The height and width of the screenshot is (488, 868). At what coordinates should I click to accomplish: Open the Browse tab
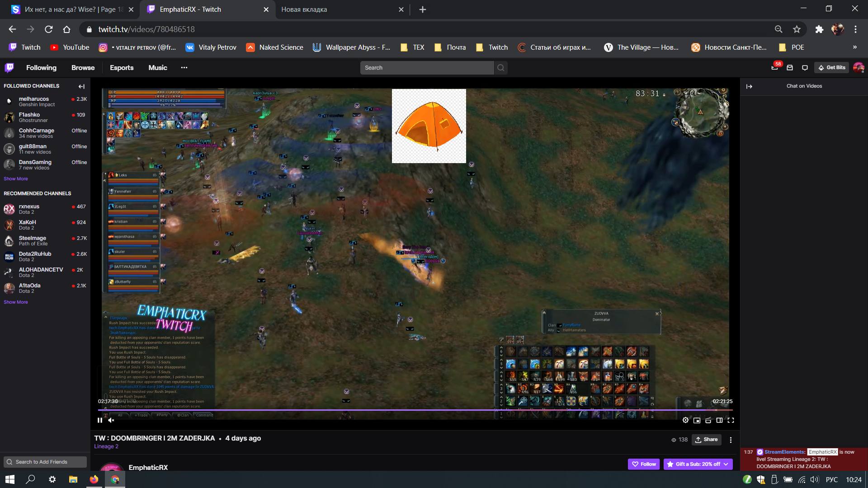pyautogui.click(x=83, y=67)
